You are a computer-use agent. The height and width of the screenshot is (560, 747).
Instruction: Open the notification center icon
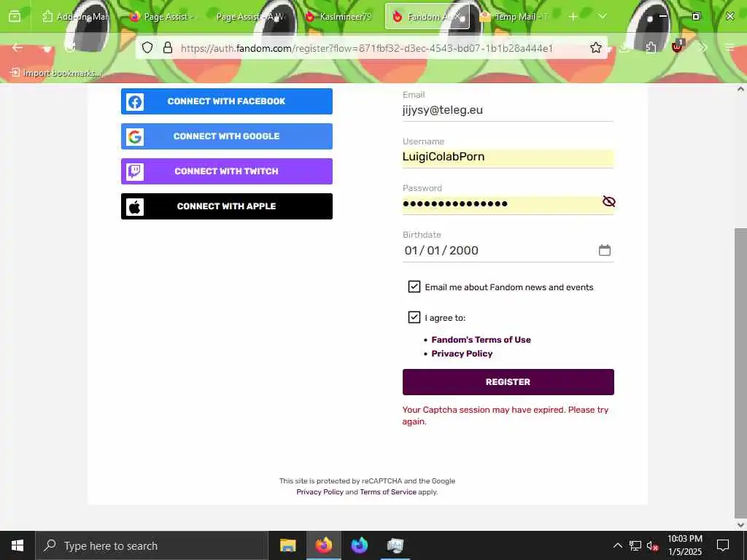pyautogui.click(x=723, y=545)
